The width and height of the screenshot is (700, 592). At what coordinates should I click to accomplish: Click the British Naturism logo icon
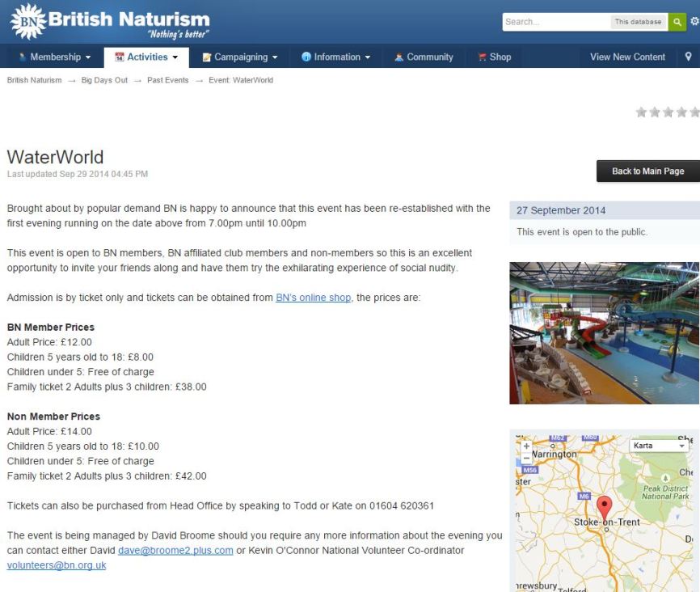click(26, 21)
